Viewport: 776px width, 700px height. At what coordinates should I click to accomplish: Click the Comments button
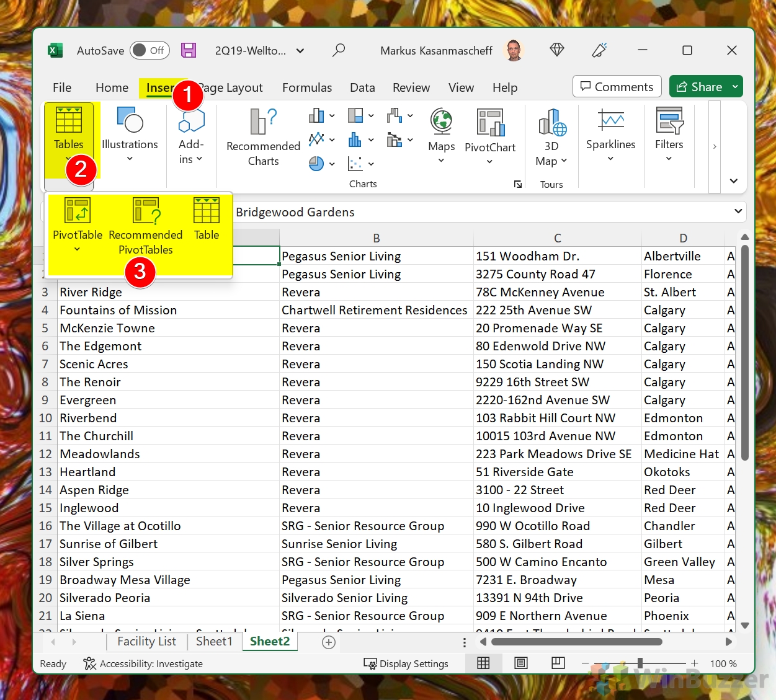tap(617, 87)
